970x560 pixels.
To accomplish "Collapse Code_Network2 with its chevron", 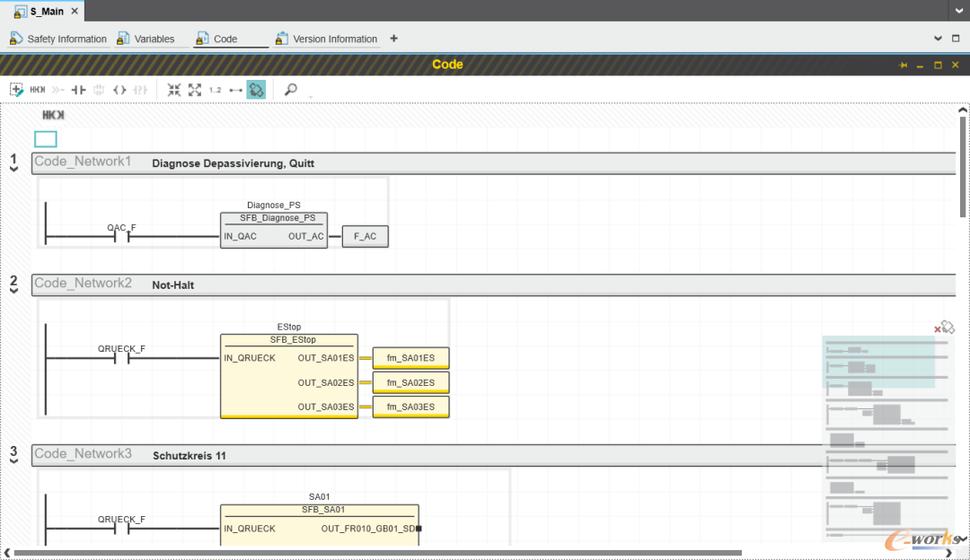I will tap(13, 291).
